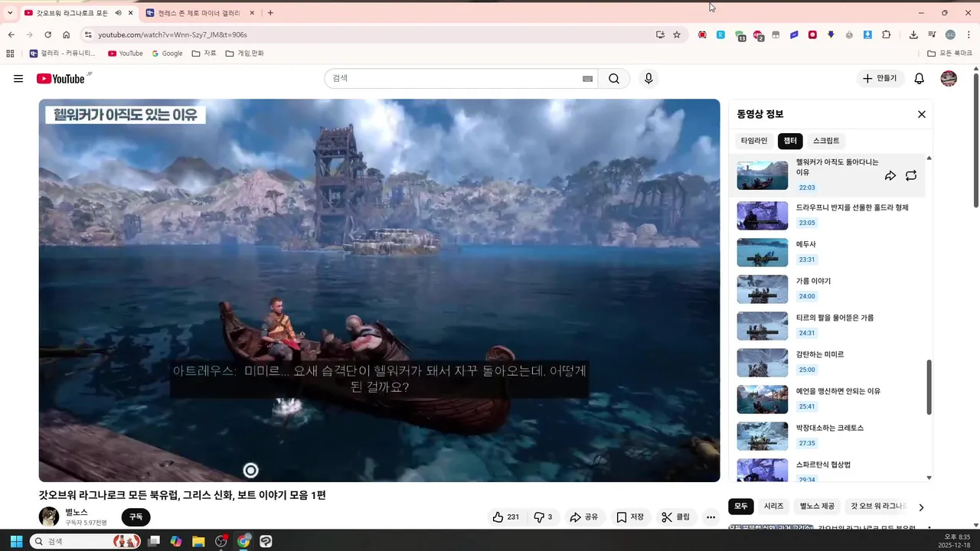Open Windows Start menu
Screen dimensions: 980x551
coord(15,541)
